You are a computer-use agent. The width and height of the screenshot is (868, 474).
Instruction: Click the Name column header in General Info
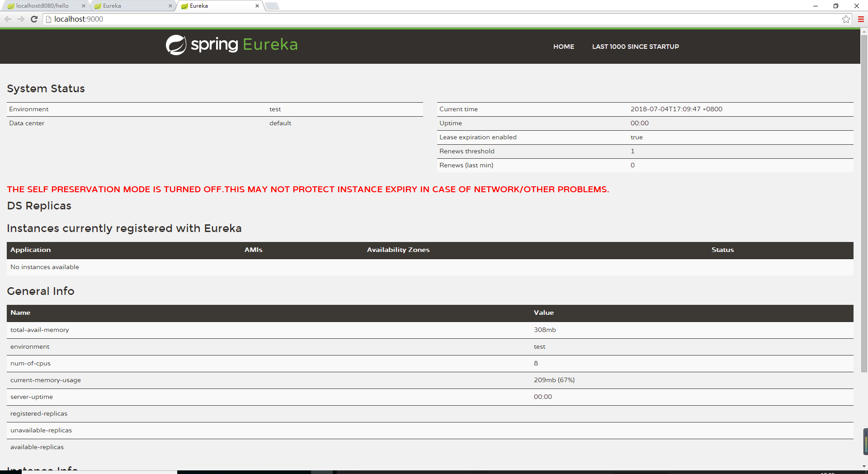pyautogui.click(x=20, y=313)
